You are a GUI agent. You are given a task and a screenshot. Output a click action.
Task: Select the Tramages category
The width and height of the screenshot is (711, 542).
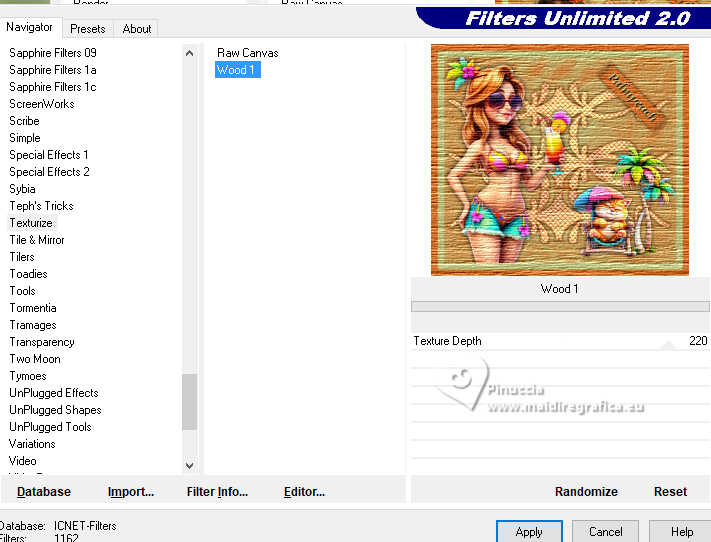tap(33, 325)
